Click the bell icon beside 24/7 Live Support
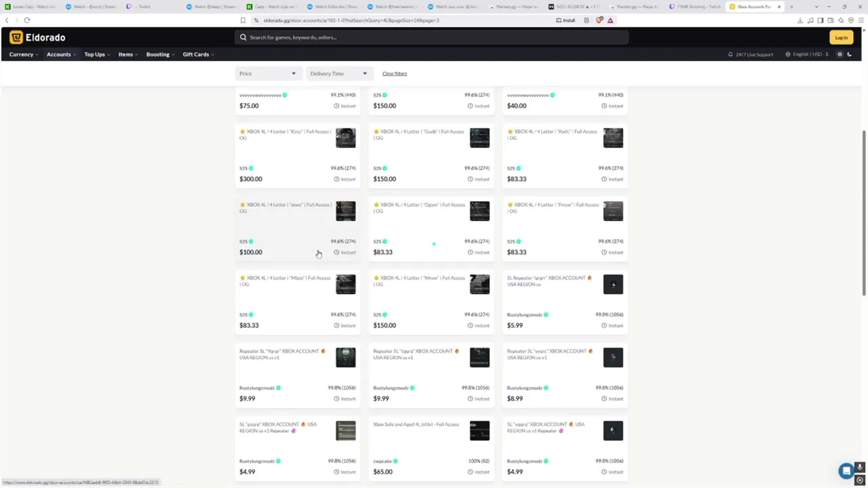The image size is (868, 488). (730, 54)
